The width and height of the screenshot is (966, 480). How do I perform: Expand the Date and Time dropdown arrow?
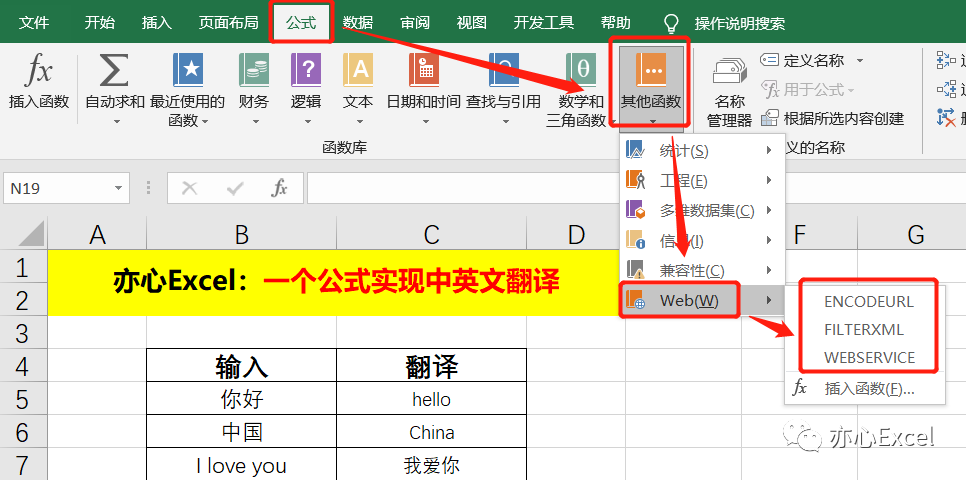pos(424,121)
